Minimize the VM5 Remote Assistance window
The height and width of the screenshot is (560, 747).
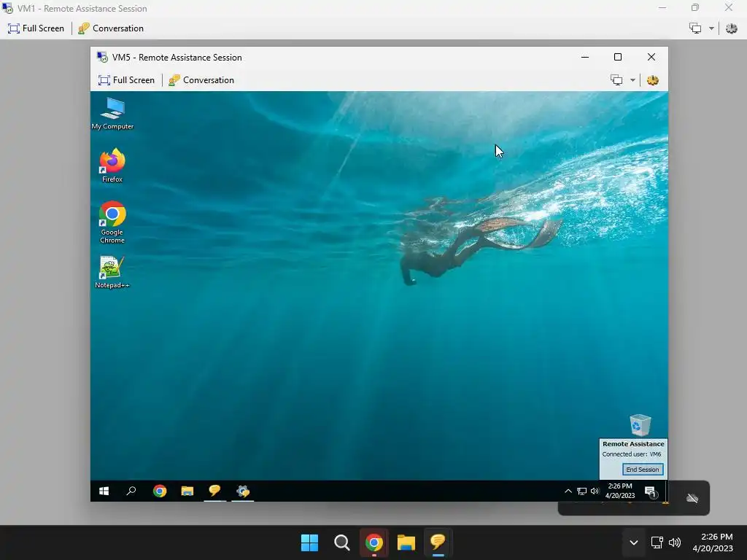coord(585,57)
